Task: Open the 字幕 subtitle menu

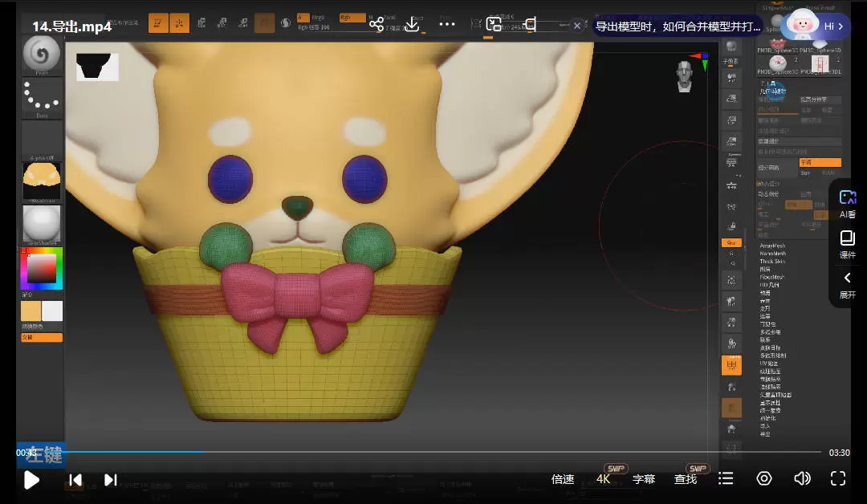Action: [x=644, y=479]
